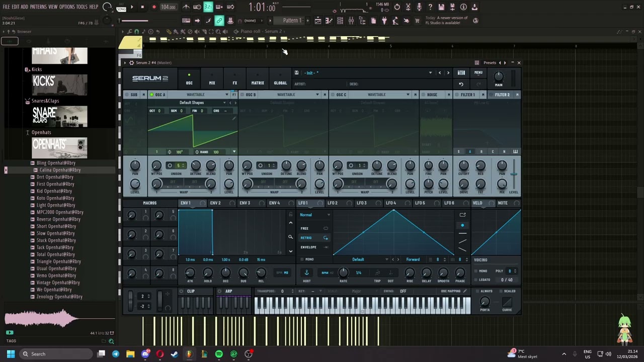644x362 pixels.
Task: Select Vintage Openhat@Rbry sample
Action: coord(58,283)
